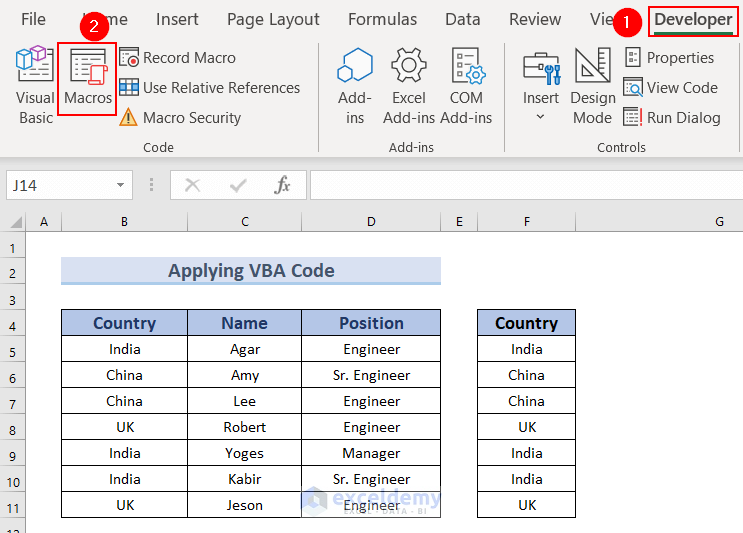Click the Run Dialog button
This screenshot has width=743, height=533.
pos(671,118)
